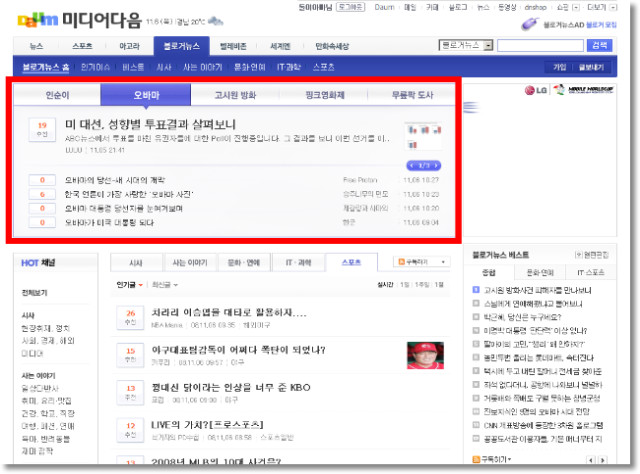
Task: Switch to 시사 article category tab
Action: (x=136, y=263)
